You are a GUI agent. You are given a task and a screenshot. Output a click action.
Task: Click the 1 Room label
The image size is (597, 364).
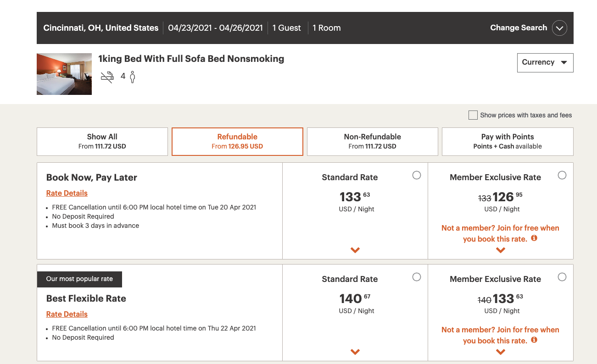pos(327,28)
